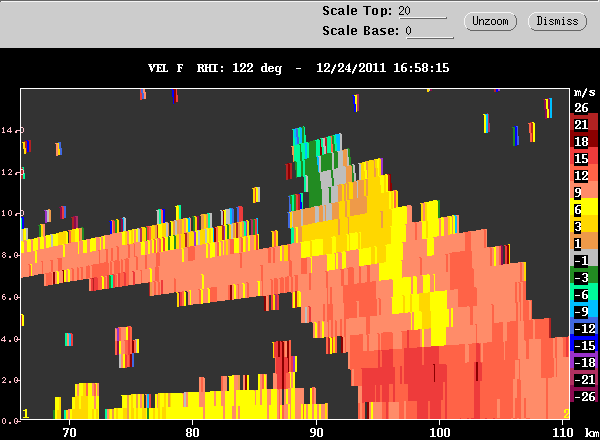Click corner marker 1 in the plot
600x440 pixels.
point(25,414)
